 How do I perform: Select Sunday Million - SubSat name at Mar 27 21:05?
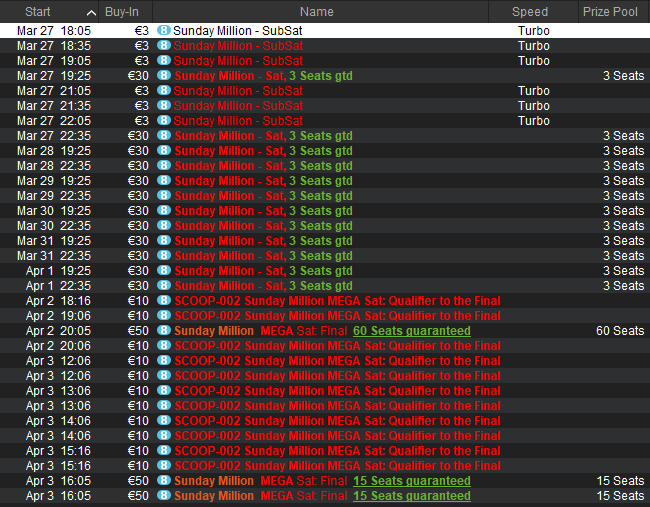pos(238,91)
